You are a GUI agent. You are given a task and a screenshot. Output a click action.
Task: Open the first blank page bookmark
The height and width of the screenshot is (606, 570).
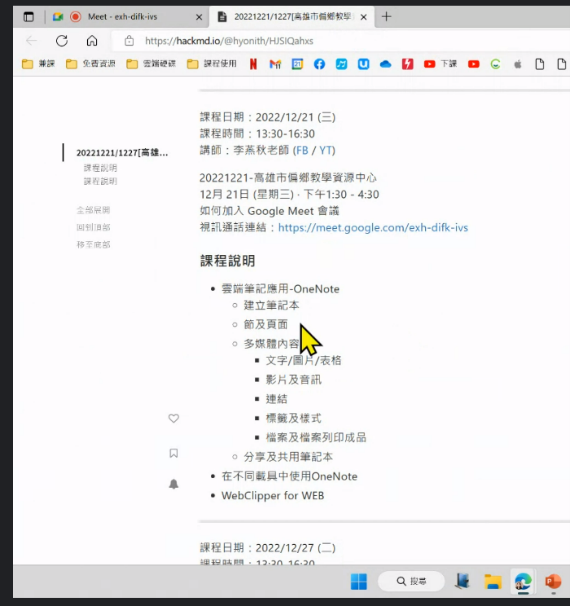(539, 64)
